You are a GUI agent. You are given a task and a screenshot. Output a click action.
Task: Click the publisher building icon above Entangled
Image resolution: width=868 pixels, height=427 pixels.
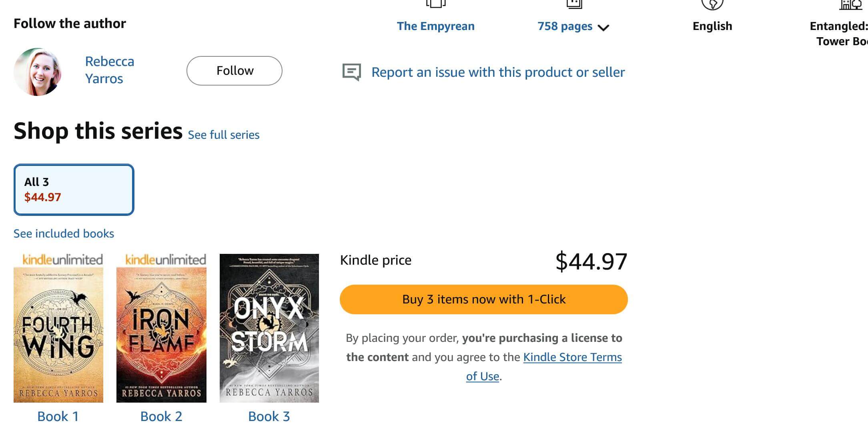pyautogui.click(x=850, y=4)
